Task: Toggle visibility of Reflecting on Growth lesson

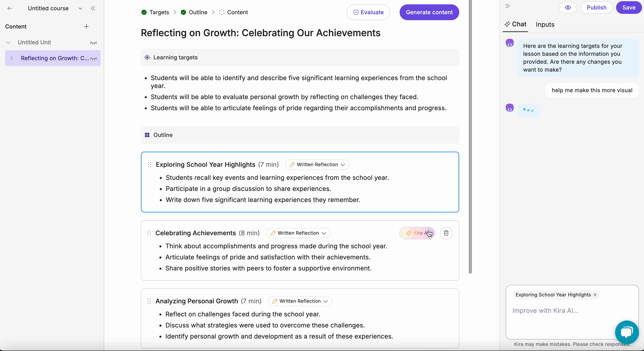Action: 93,58
